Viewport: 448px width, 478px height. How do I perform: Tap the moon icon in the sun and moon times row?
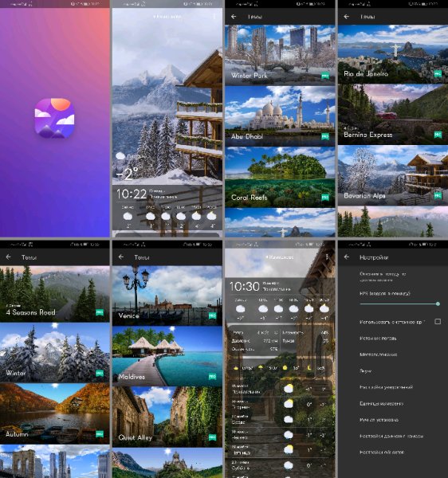tap(309, 368)
